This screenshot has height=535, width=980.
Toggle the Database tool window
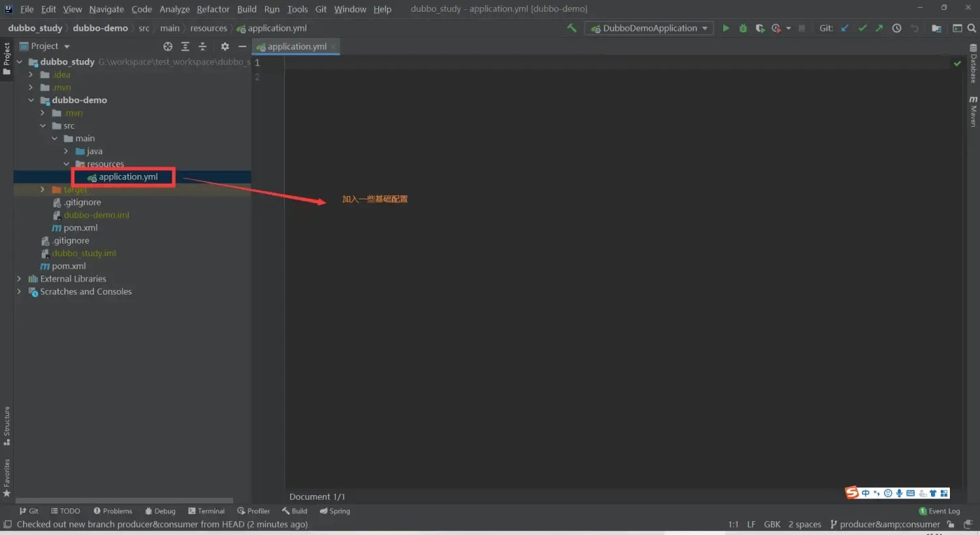[973, 64]
